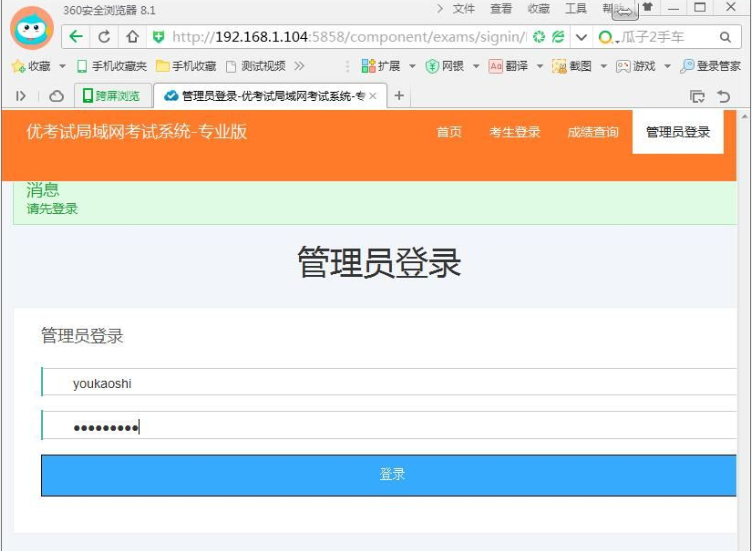Click the skin shirt icon in title bar
The width and height of the screenshot is (752, 551).
click(648, 7)
